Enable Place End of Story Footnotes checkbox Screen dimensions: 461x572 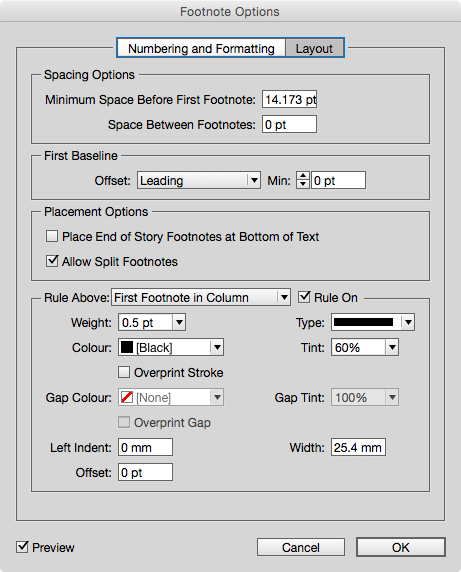(52, 236)
